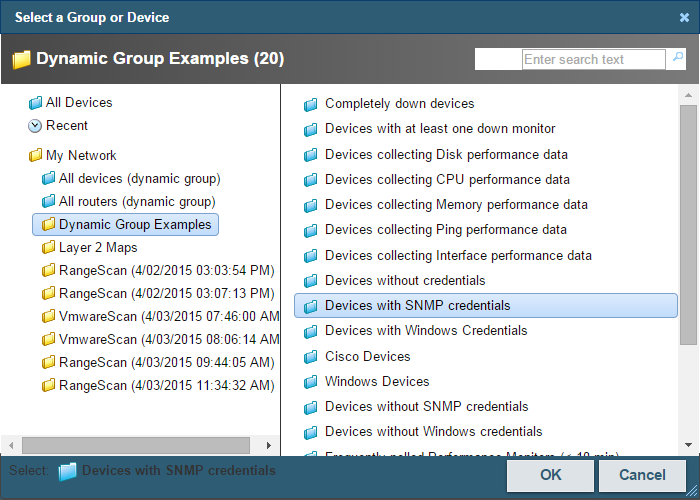Select the Dynamic Group Examples tree item

pos(125,225)
